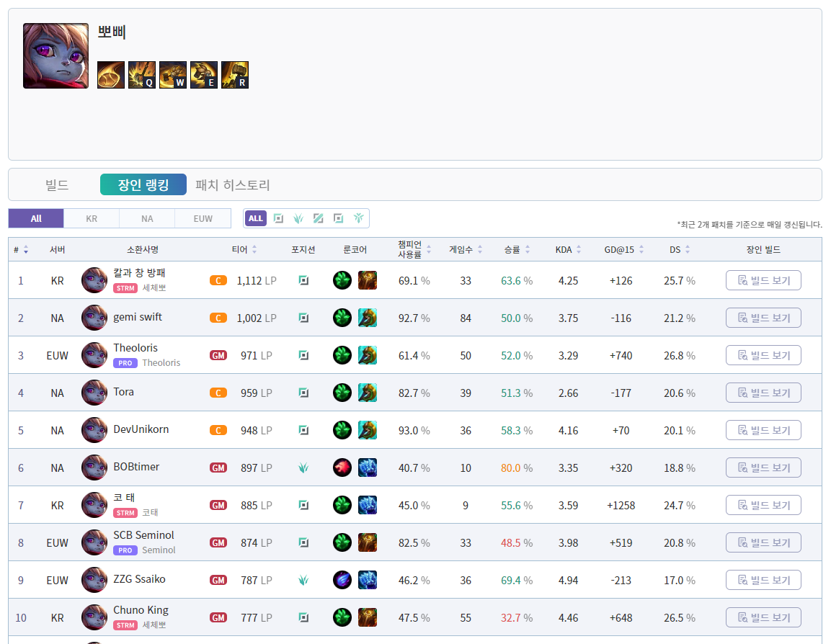View build for gemi swift
The image size is (831, 644).
763,318
